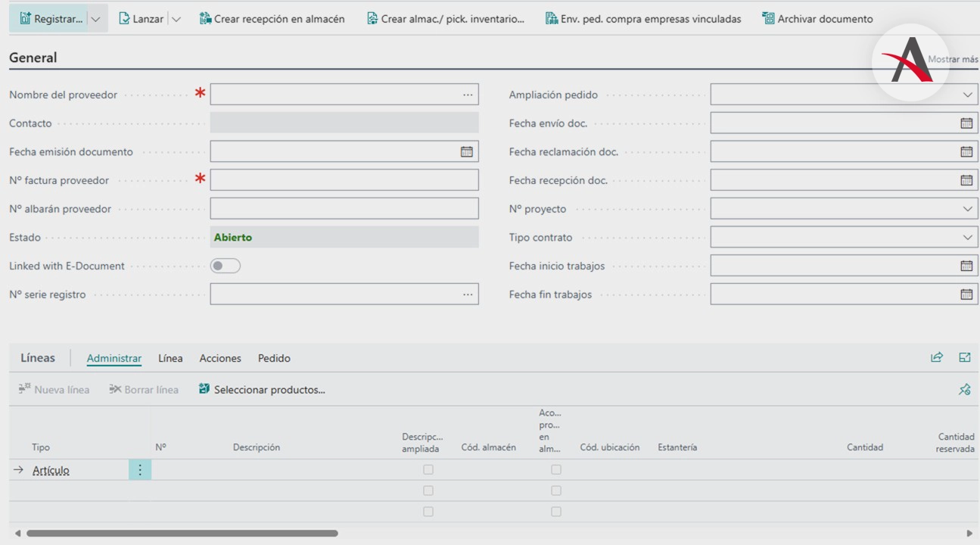Switch to the Acciones tab
Viewport: 980px width, 545px height.
[x=220, y=358]
